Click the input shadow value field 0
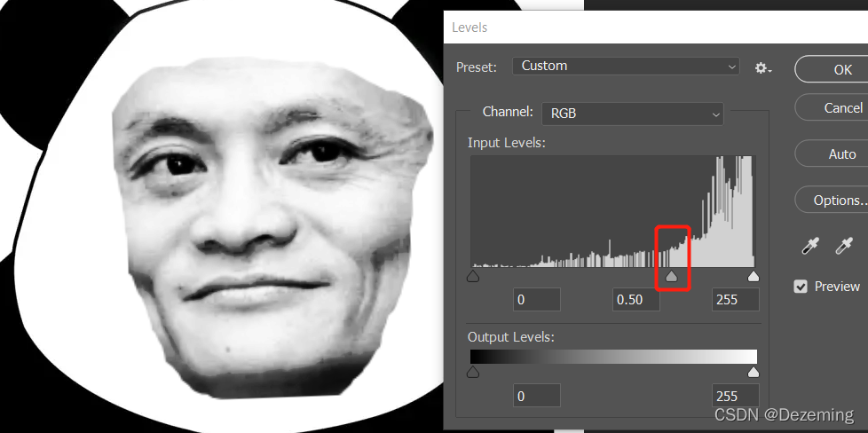 coord(536,300)
